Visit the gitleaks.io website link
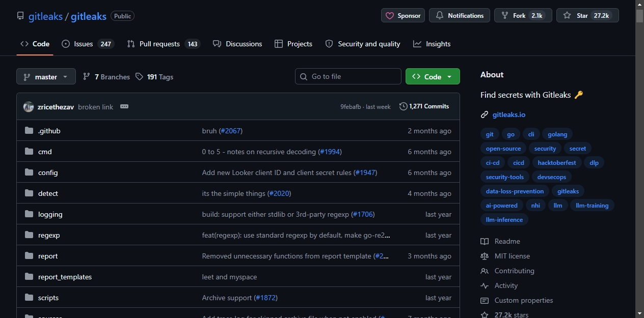The image size is (644, 318). click(x=509, y=114)
